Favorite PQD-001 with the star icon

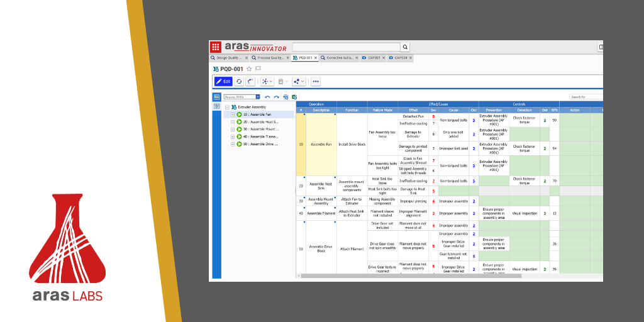coord(249,69)
